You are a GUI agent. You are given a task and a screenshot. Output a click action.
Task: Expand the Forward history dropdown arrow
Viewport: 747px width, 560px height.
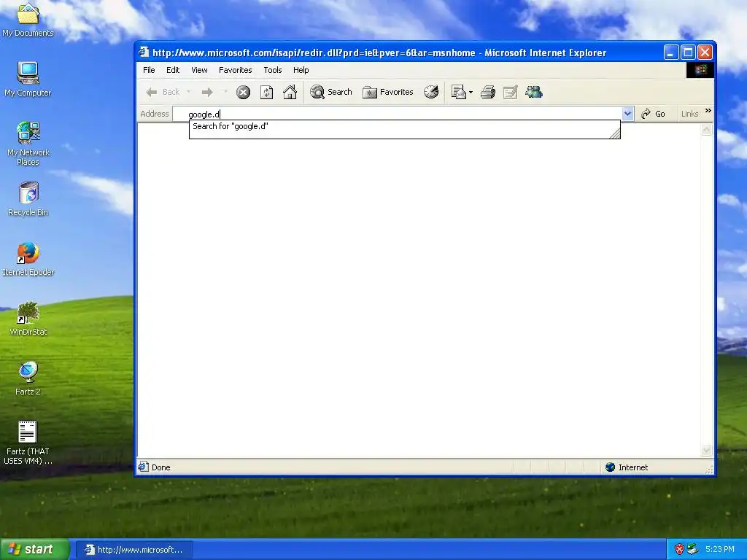(x=225, y=92)
